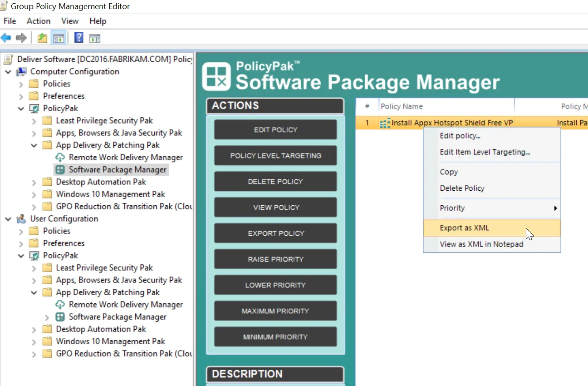Click the Forward arrow toolbar icon

pos(21,38)
